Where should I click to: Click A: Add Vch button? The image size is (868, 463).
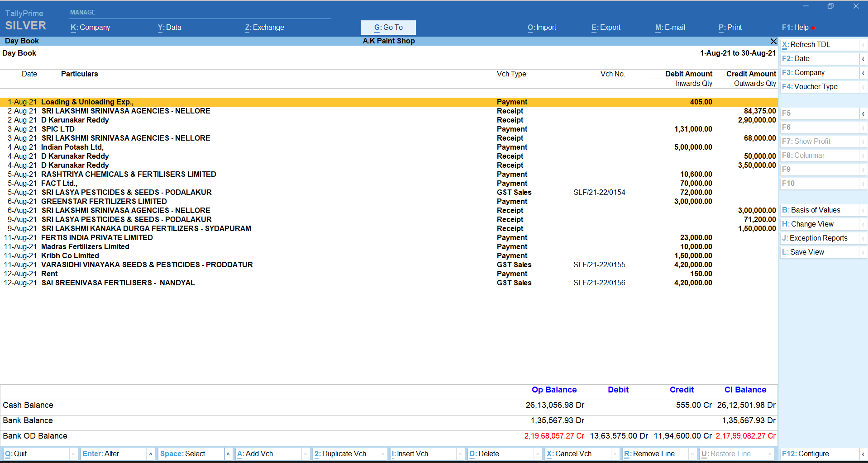(268, 454)
